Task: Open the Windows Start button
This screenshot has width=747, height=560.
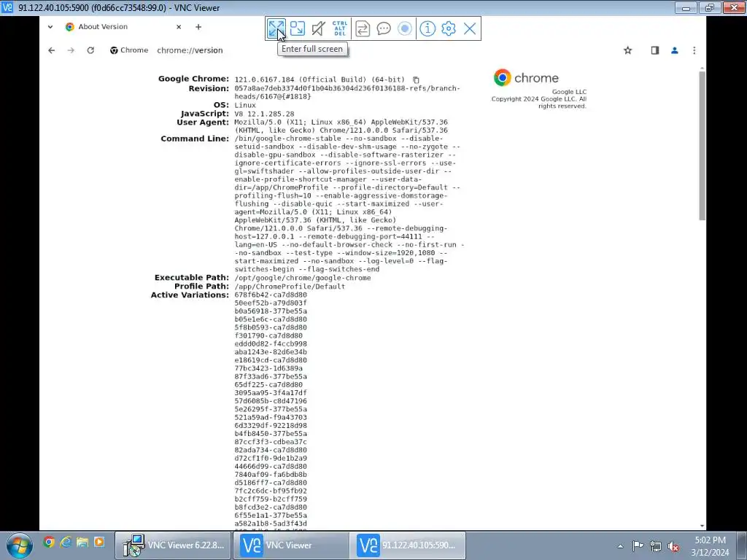Action: tap(20, 545)
